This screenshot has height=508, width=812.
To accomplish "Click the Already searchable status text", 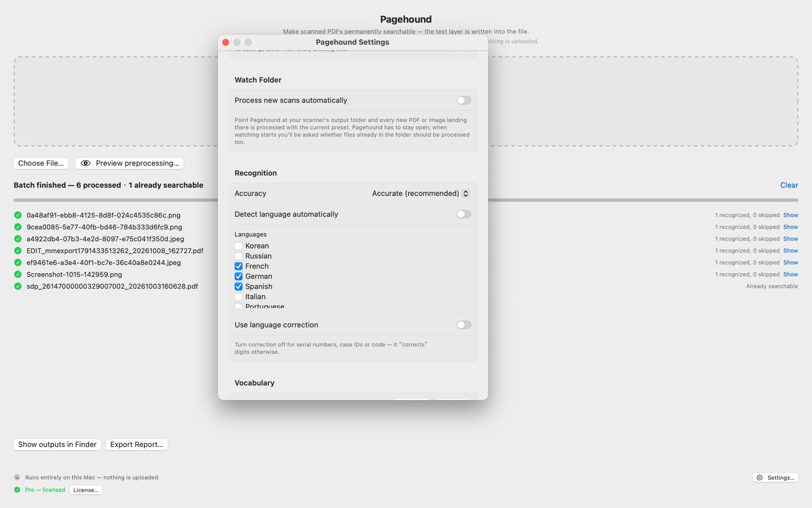I will point(772,287).
